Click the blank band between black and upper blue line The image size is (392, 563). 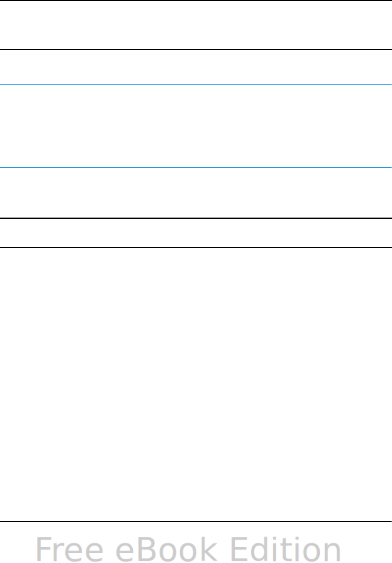tap(196, 67)
